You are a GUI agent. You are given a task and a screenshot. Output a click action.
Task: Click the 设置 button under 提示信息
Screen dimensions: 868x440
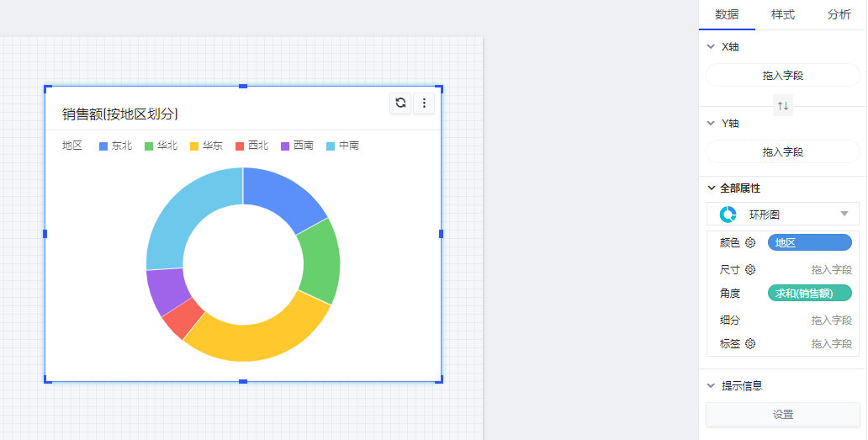click(782, 414)
